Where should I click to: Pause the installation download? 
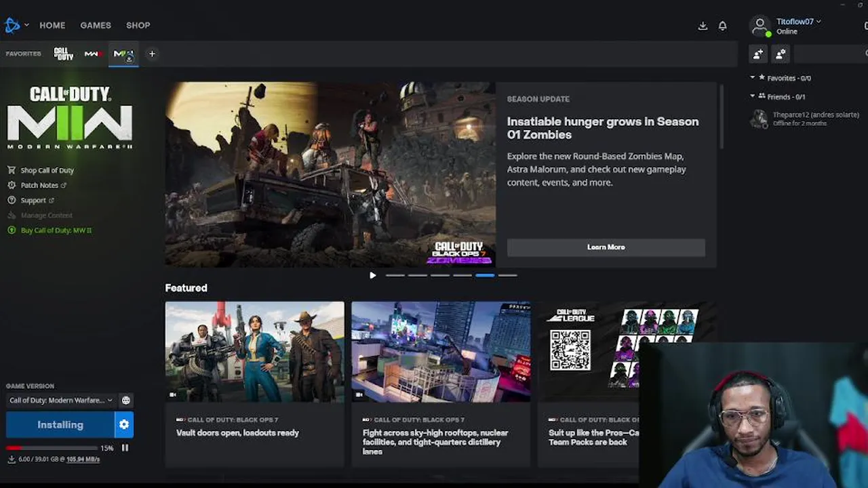pyautogui.click(x=125, y=448)
